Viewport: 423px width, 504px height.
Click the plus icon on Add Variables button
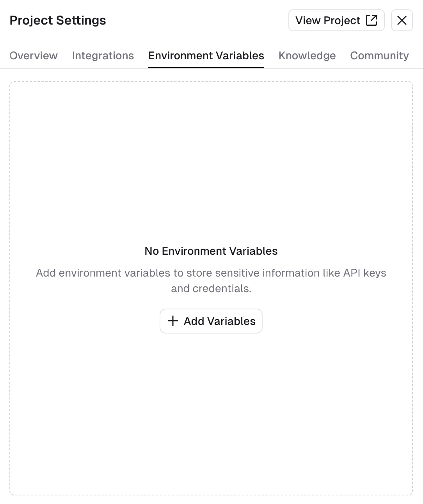172,321
